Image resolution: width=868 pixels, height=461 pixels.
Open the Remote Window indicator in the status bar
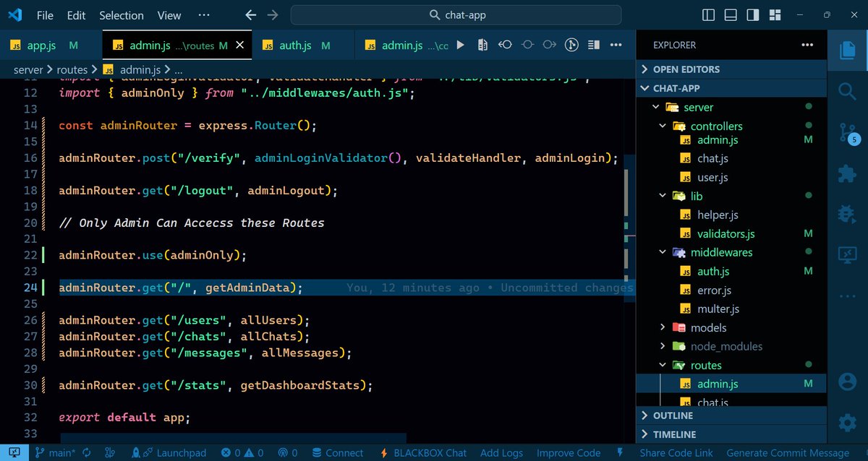[x=14, y=452]
